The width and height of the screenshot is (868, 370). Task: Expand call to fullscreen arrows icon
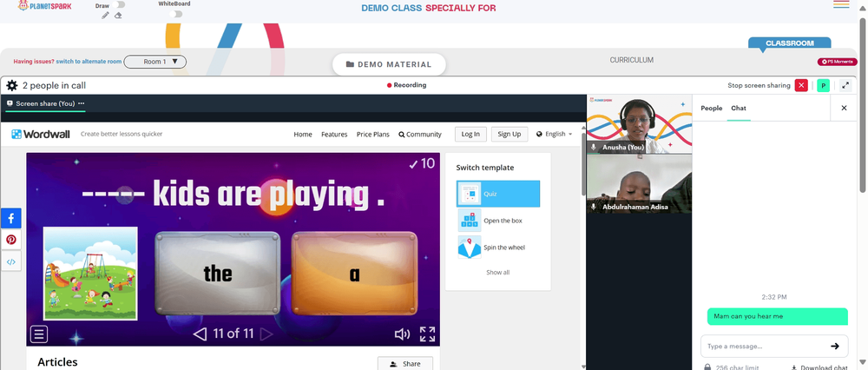[x=845, y=85]
